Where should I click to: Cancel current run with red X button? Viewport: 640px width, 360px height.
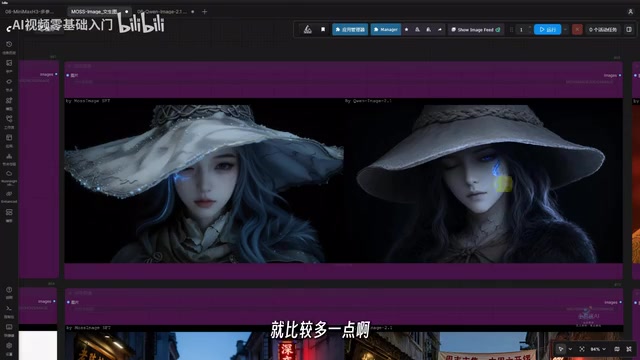point(577,29)
